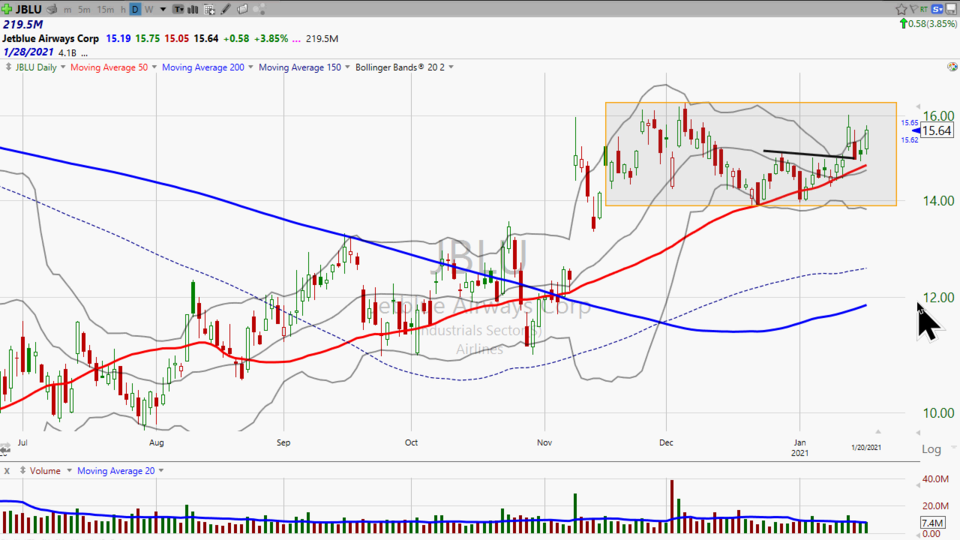
Task: Click the Bollinger Bands 20 2 label
Action: click(x=400, y=67)
